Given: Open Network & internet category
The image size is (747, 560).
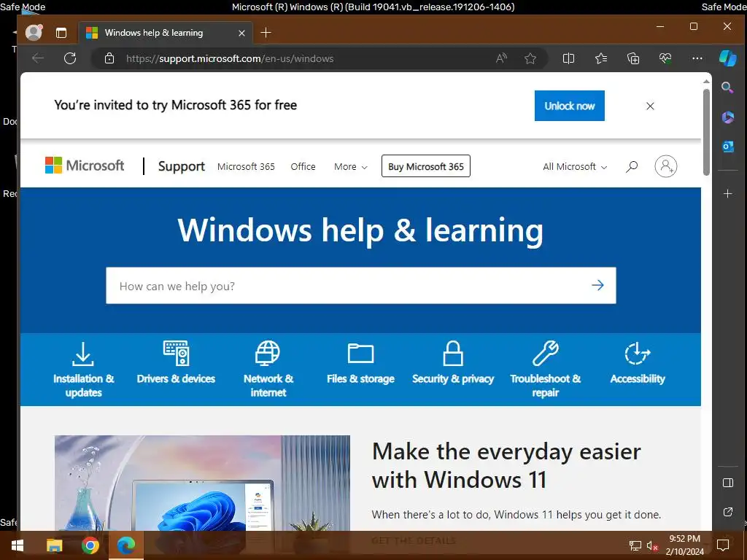Looking at the screenshot, I should click(x=268, y=370).
